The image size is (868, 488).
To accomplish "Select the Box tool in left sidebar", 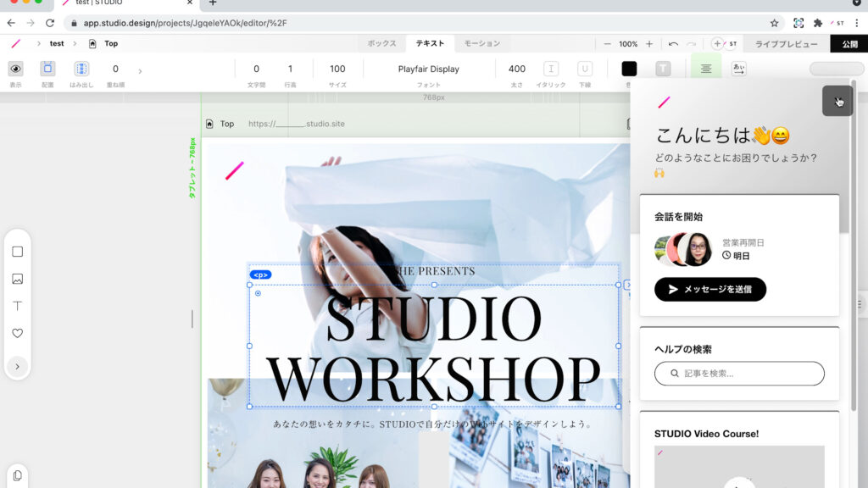I will point(17,252).
